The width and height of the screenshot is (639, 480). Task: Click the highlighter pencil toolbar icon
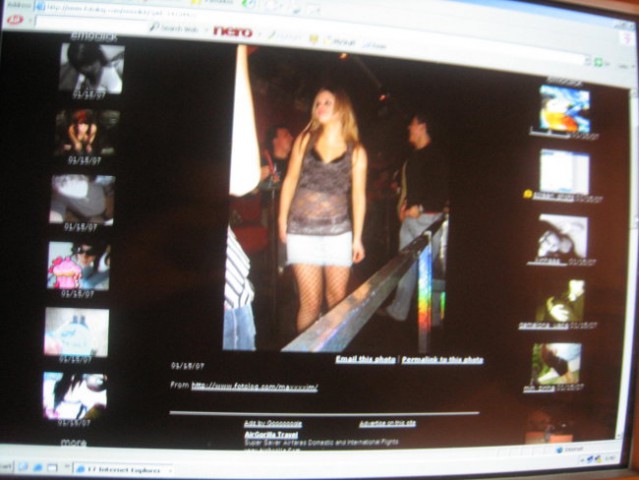coord(272,35)
